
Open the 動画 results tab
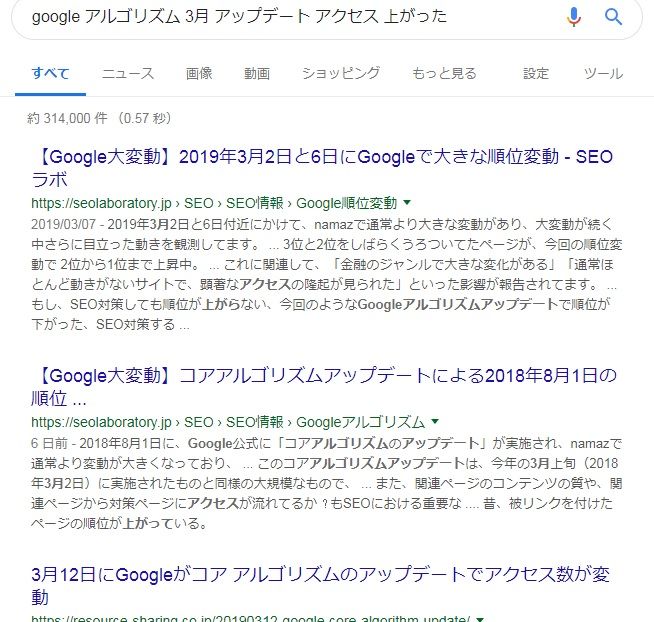point(257,73)
